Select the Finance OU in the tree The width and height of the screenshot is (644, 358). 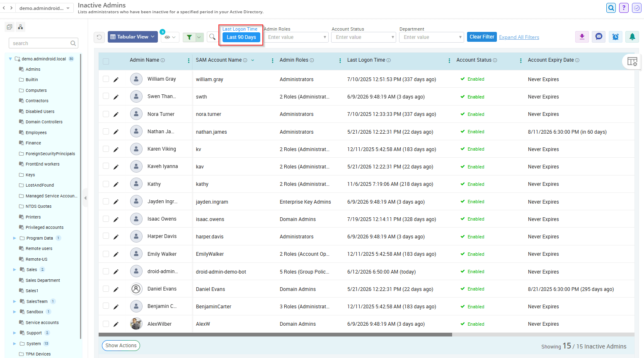[33, 143]
